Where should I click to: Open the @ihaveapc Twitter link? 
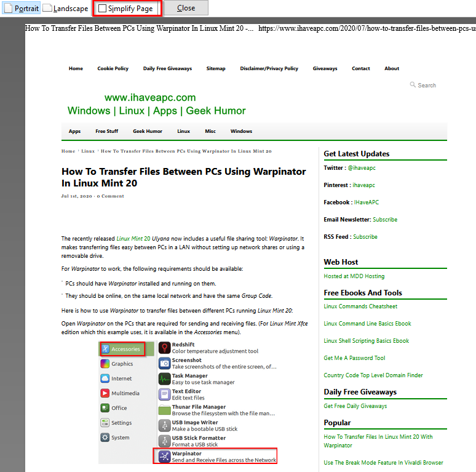tap(362, 168)
